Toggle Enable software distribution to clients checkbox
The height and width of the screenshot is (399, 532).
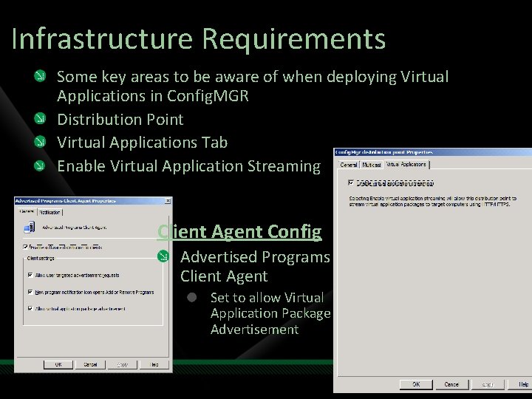click(25, 247)
